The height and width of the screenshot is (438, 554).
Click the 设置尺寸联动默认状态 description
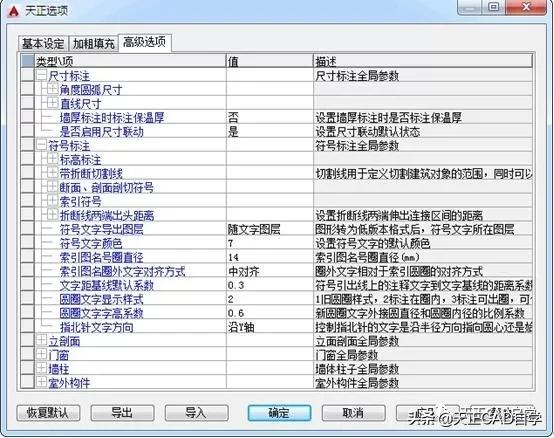point(368,132)
